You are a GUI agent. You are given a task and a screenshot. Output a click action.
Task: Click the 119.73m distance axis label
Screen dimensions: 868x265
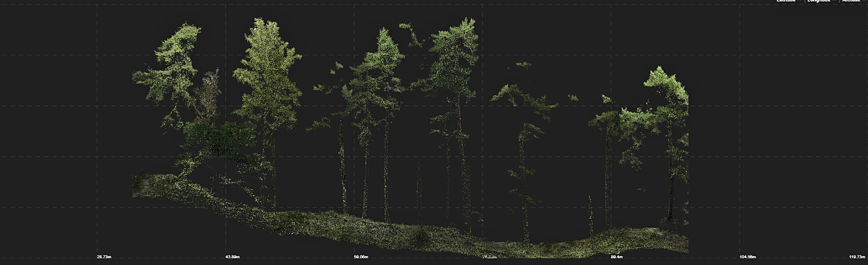point(857,257)
